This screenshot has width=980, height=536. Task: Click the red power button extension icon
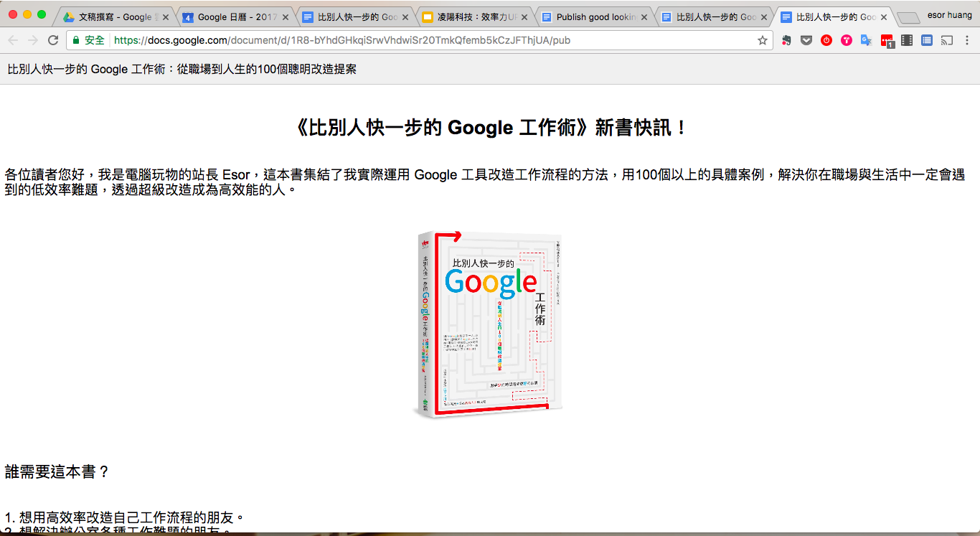click(826, 40)
